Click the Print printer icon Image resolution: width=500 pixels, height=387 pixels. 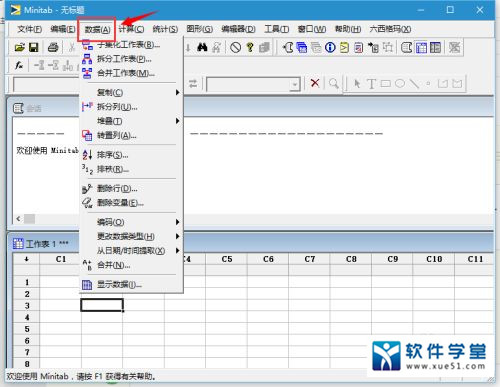pos(53,48)
